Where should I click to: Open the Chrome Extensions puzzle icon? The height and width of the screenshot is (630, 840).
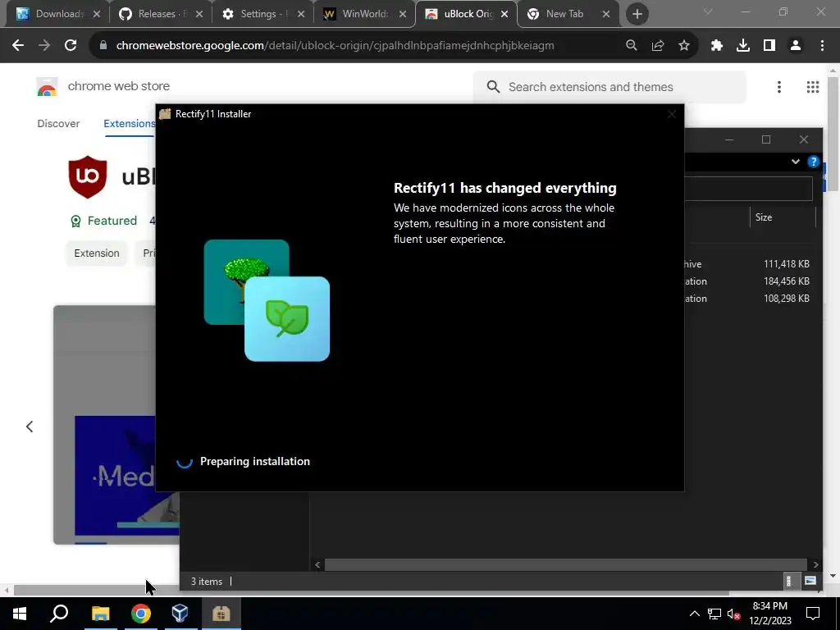tap(717, 46)
